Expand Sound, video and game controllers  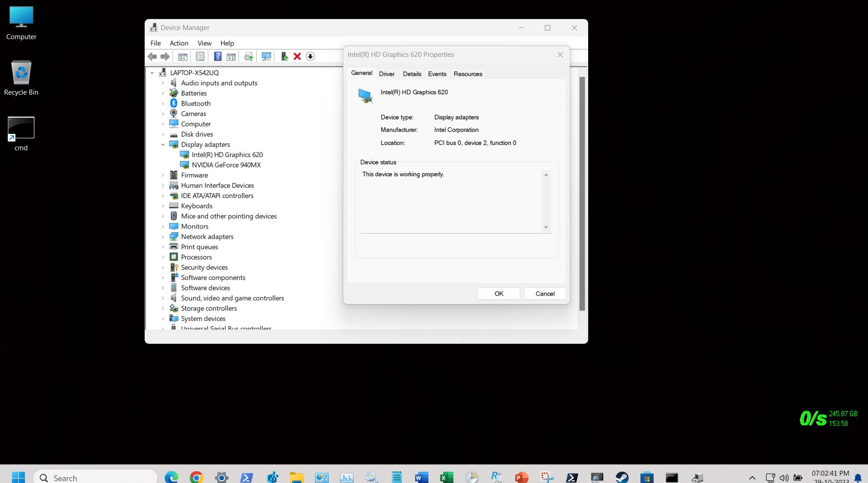click(163, 298)
